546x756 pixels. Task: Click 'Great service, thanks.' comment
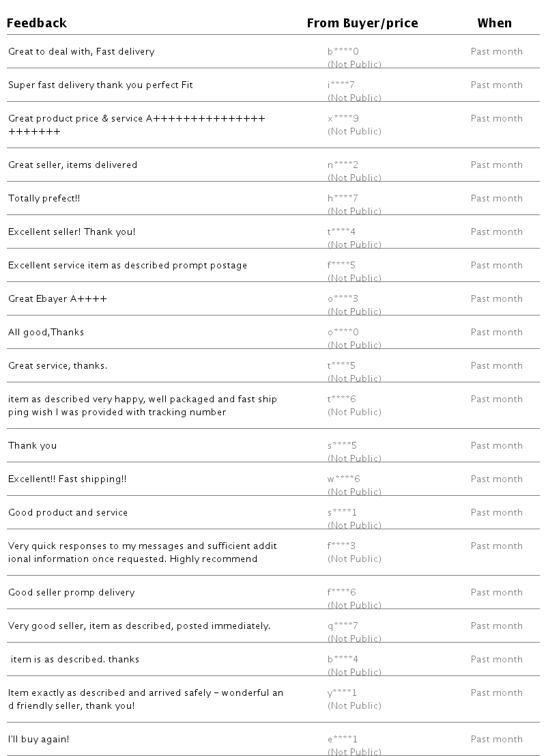(57, 365)
